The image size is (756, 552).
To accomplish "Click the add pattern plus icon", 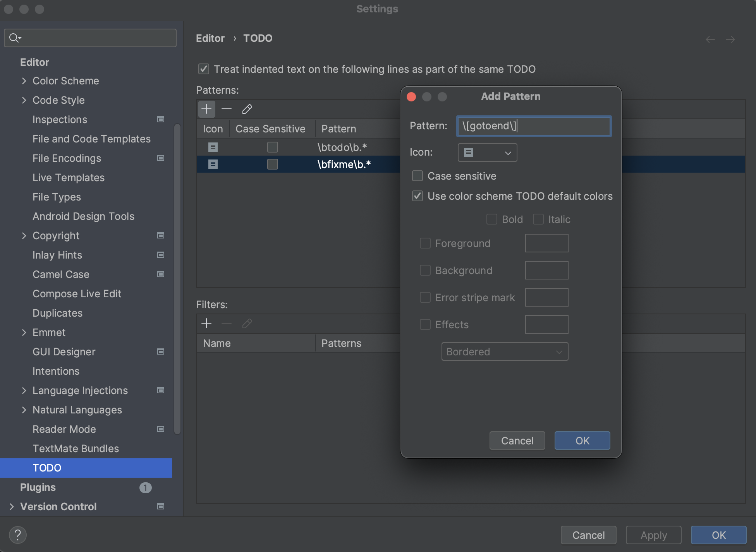I will [206, 109].
